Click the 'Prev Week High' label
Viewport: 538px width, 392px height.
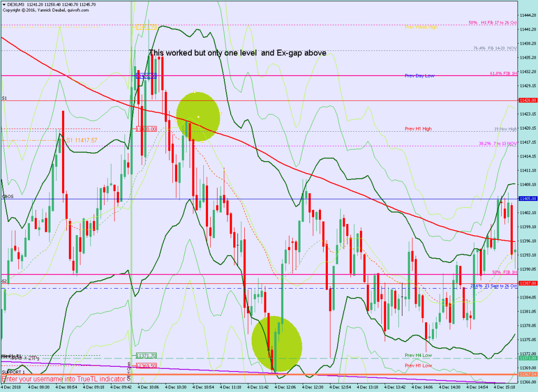click(421, 27)
